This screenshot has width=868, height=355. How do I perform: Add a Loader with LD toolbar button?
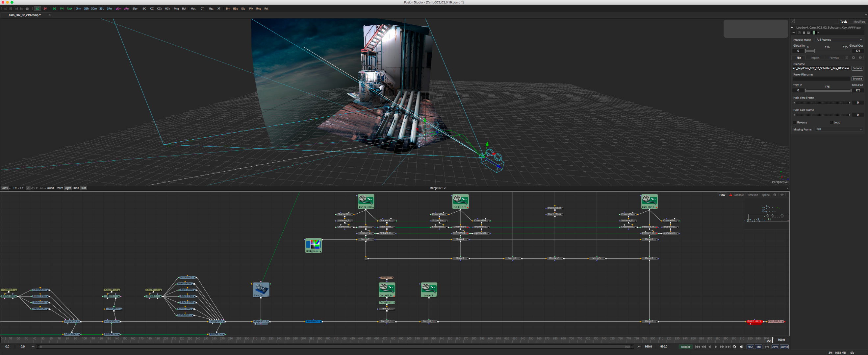pos(38,9)
